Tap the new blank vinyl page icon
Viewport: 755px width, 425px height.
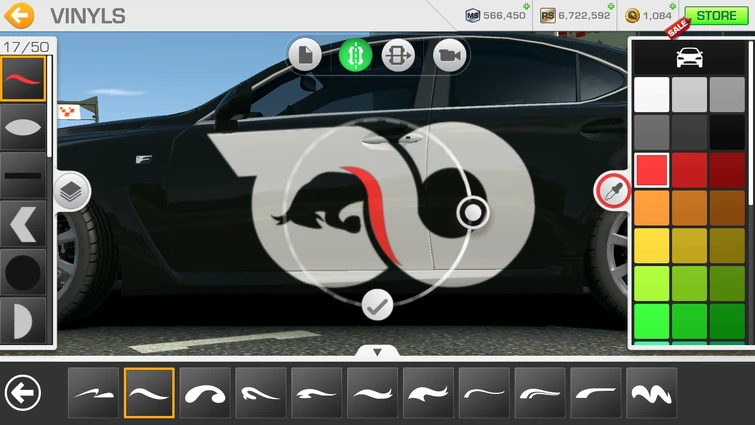[305, 55]
